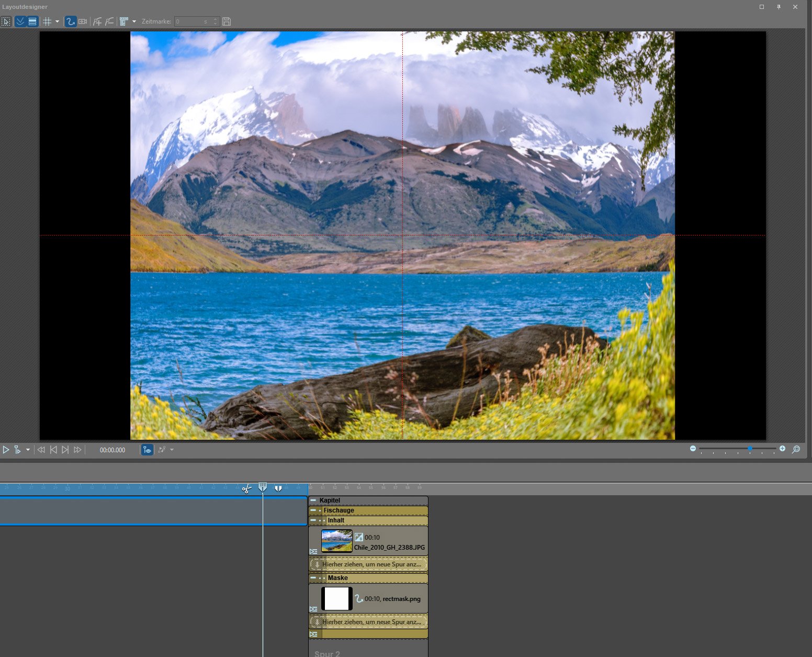Collapse the Kapitel track group

313,500
